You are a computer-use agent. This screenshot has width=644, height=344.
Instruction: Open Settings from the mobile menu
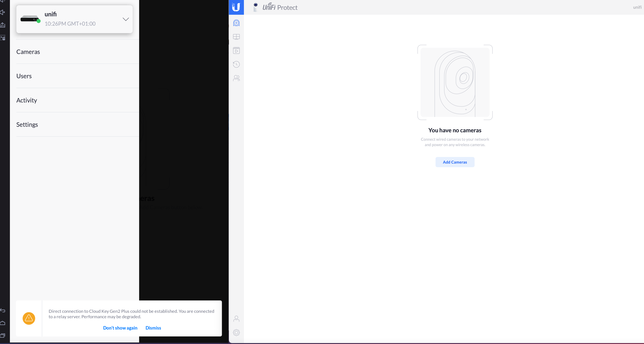[x=27, y=125]
